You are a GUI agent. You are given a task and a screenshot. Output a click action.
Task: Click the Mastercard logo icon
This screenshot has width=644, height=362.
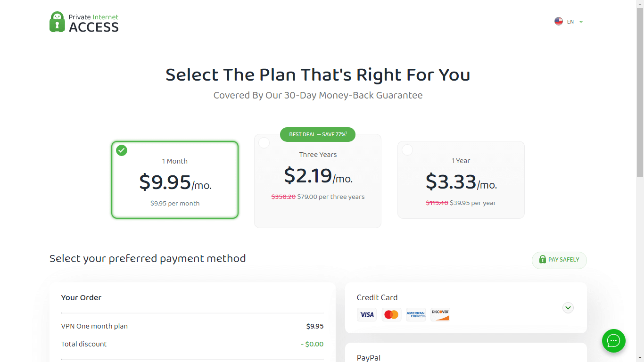(x=391, y=314)
